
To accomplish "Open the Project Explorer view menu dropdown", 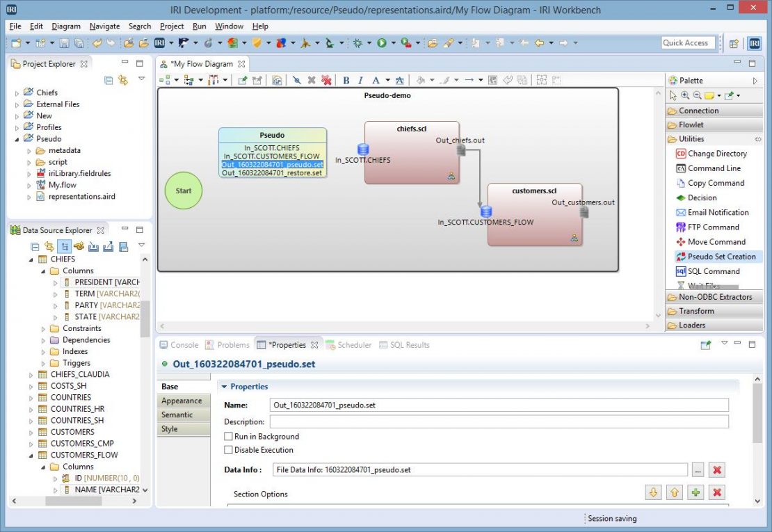I will [x=141, y=79].
